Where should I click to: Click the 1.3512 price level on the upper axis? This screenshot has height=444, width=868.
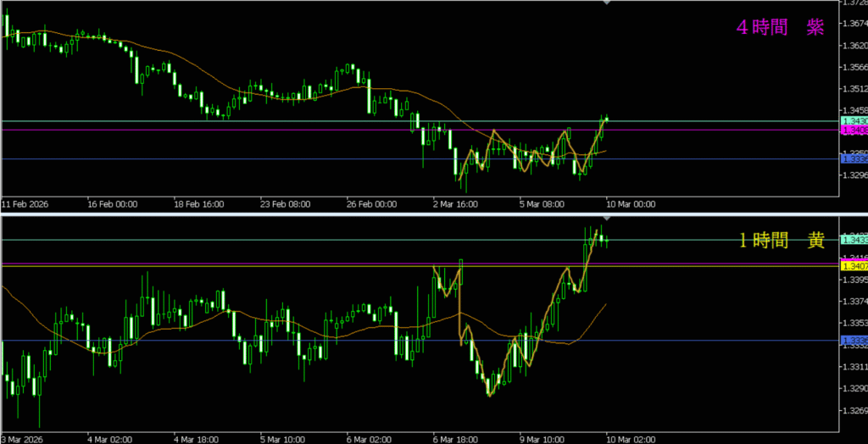(x=853, y=88)
